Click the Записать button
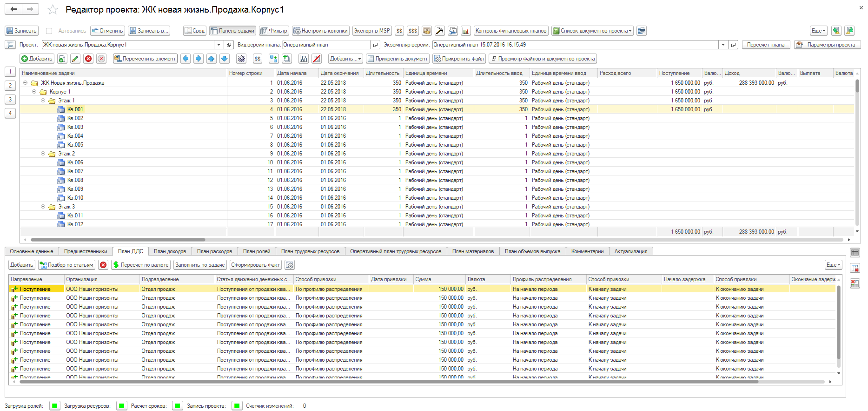Viewport: 868px width, 411px height. click(21, 31)
